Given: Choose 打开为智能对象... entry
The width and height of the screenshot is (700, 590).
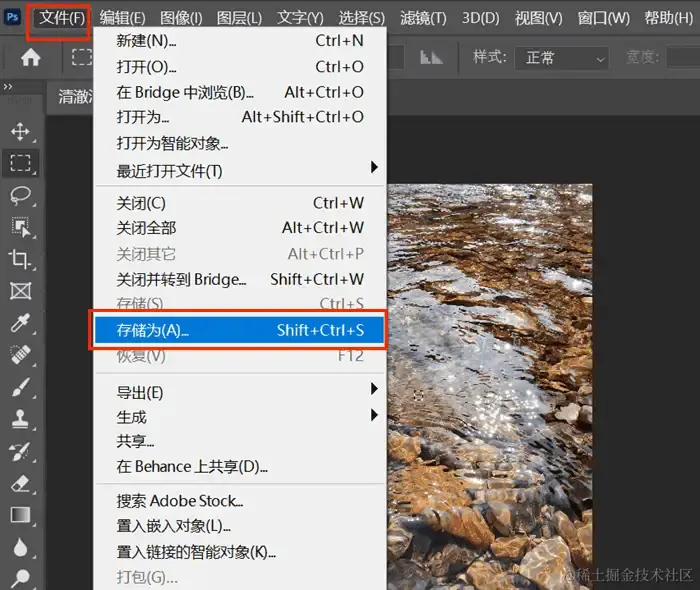Looking at the screenshot, I should [x=240, y=143].
